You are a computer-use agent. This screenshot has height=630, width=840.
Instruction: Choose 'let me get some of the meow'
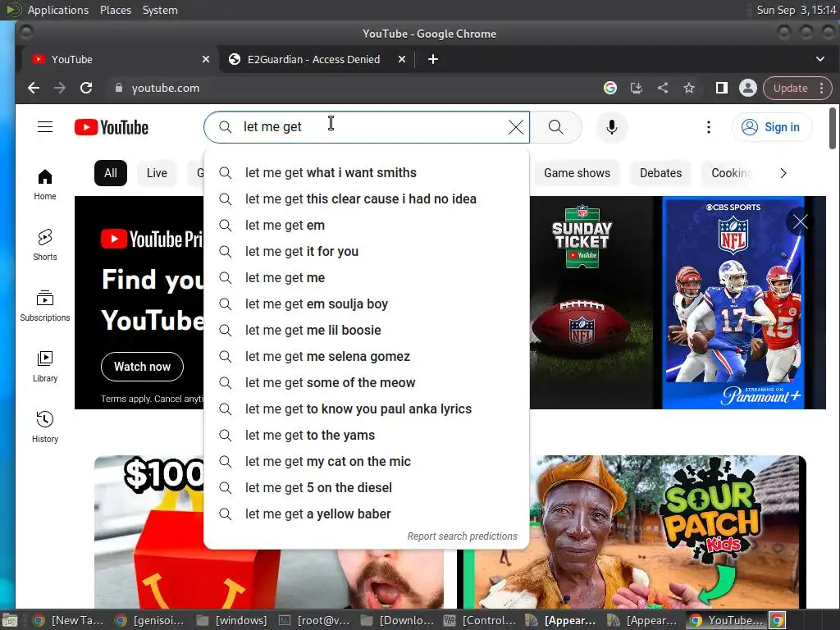[x=367, y=382]
